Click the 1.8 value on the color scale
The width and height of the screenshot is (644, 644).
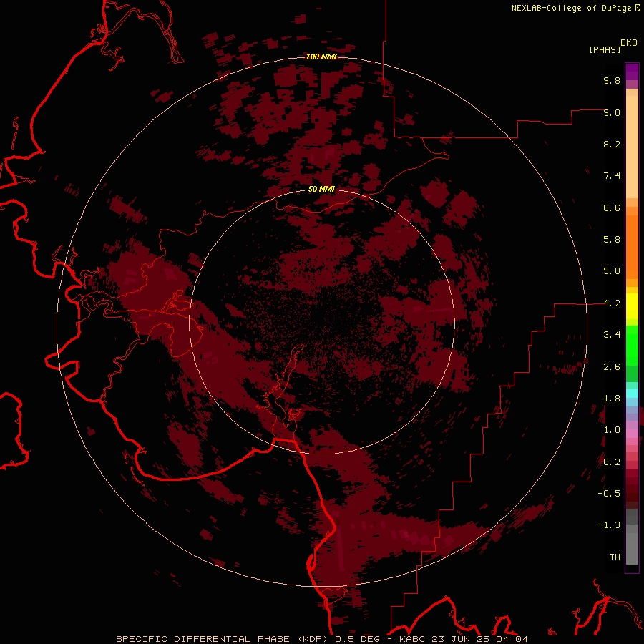coord(612,399)
